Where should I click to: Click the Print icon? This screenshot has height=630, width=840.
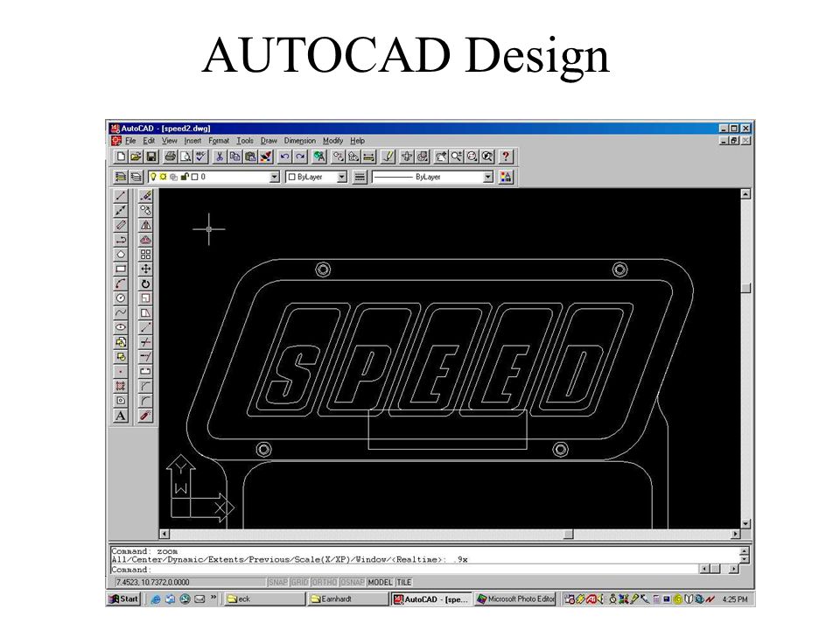pyautogui.click(x=171, y=157)
